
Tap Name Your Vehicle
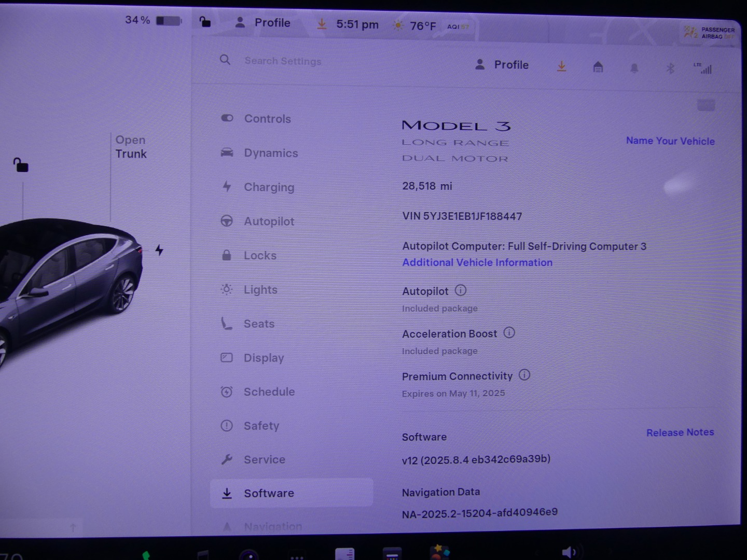(x=670, y=141)
